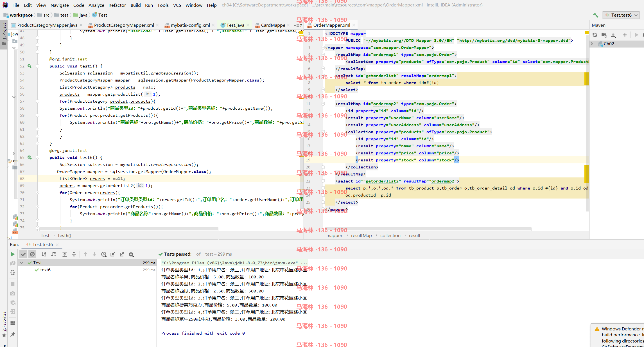Click run gutter icon at test6 line 65
The image size is (644, 347).
click(30, 157)
